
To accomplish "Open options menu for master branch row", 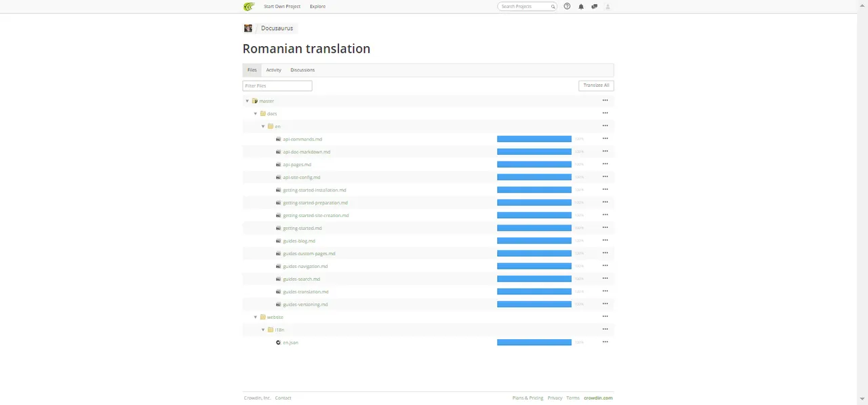I will point(605,100).
